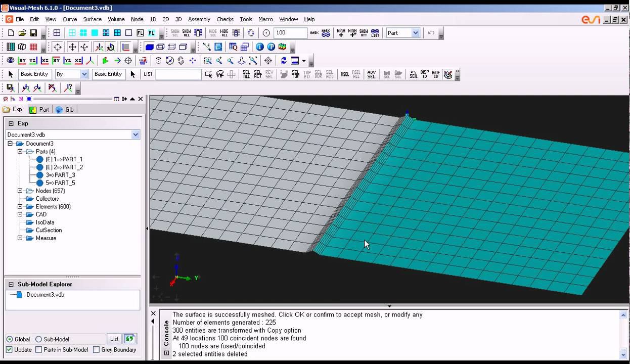630x364 pixels.
Task: Click the Show All toolbar icon
Action: click(187, 33)
